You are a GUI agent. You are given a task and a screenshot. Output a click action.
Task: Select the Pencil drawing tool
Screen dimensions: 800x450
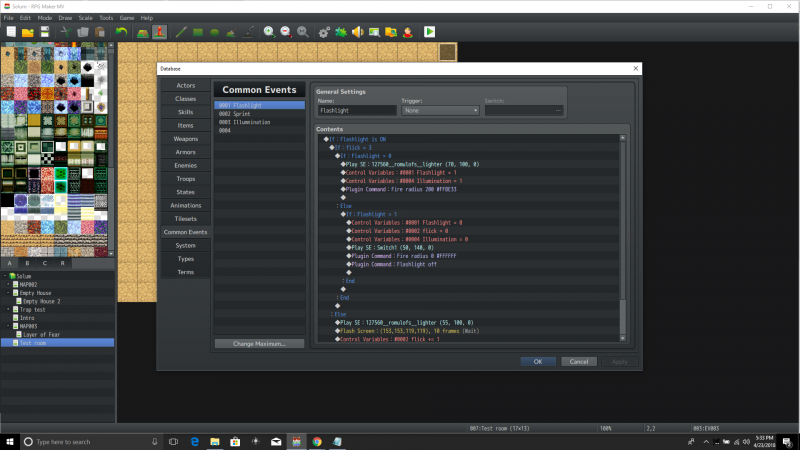pyautogui.click(x=181, y=32)
